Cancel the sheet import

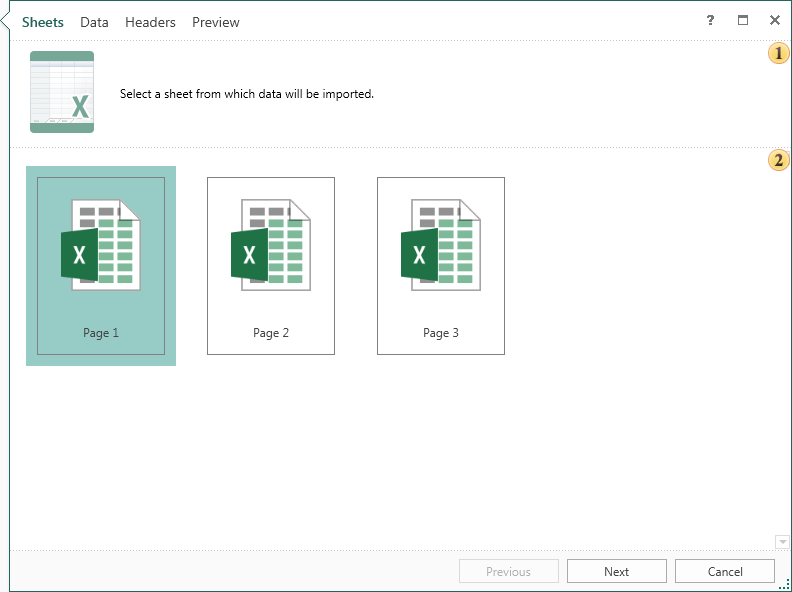(x=724, y=571)
